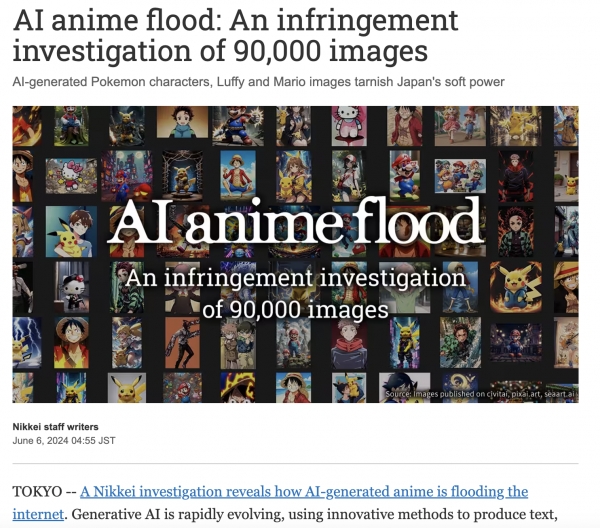The image size is (600, 528).
Task: Click the boy hugging Pikachu thumbnail
Action: (71, 231)
